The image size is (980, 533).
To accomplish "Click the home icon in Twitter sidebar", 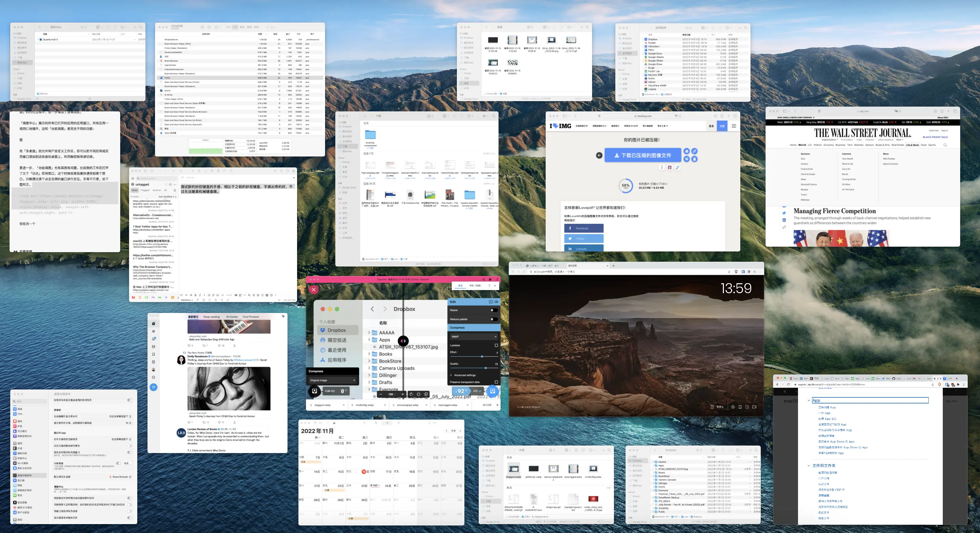I will tap(154, 324).
